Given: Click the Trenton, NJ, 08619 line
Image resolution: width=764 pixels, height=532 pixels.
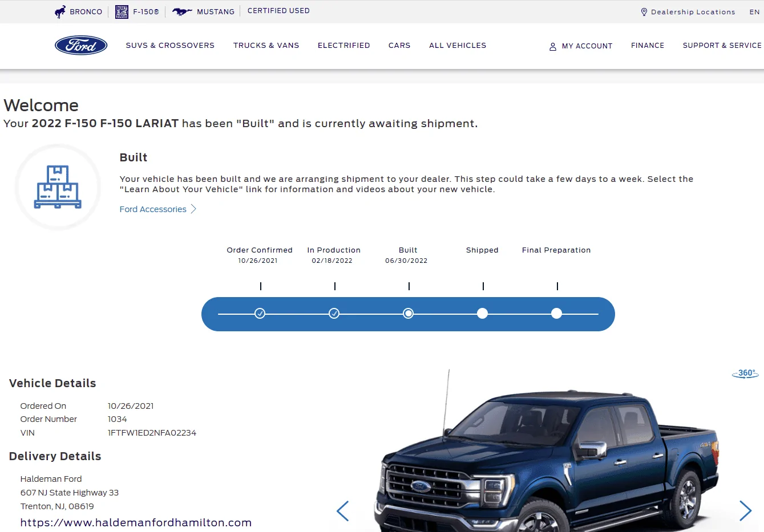Looking at the screenshot, I should pyautogui.click(x=57, y=507).
